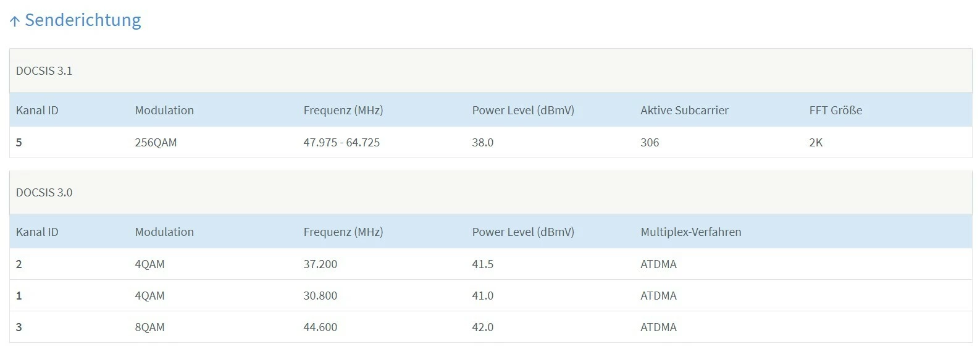Click Frequenz header in DOCSIS 3.0 table

[343, 232]
